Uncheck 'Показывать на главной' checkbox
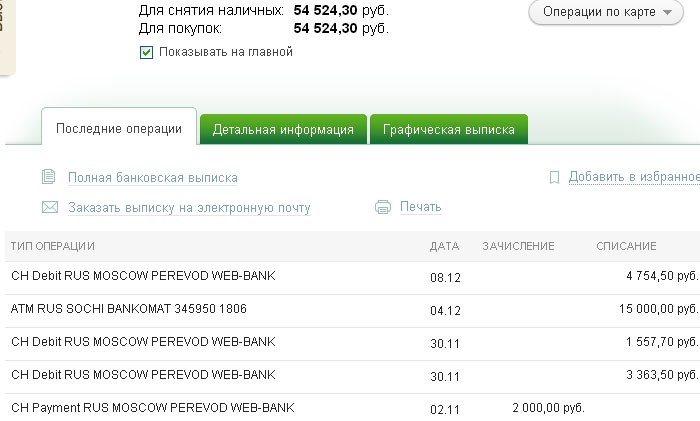Image resolution: width=700 pixels, height=421 pixels. pyautogui.click(x=147, y=52)
